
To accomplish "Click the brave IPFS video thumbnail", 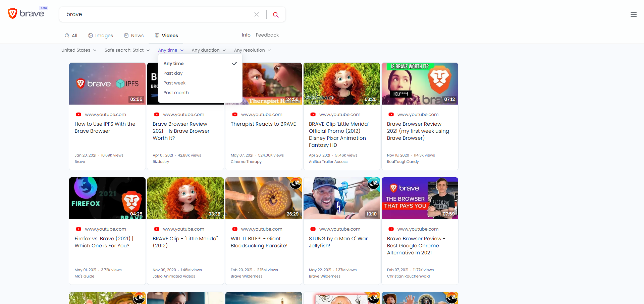I will 107,83.
